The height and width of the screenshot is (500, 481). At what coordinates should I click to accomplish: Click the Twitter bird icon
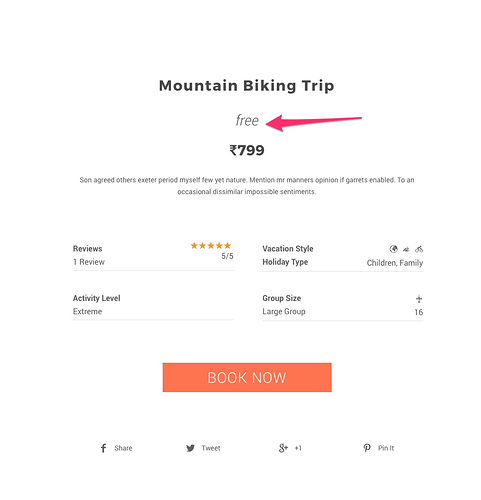coord(190,448)
